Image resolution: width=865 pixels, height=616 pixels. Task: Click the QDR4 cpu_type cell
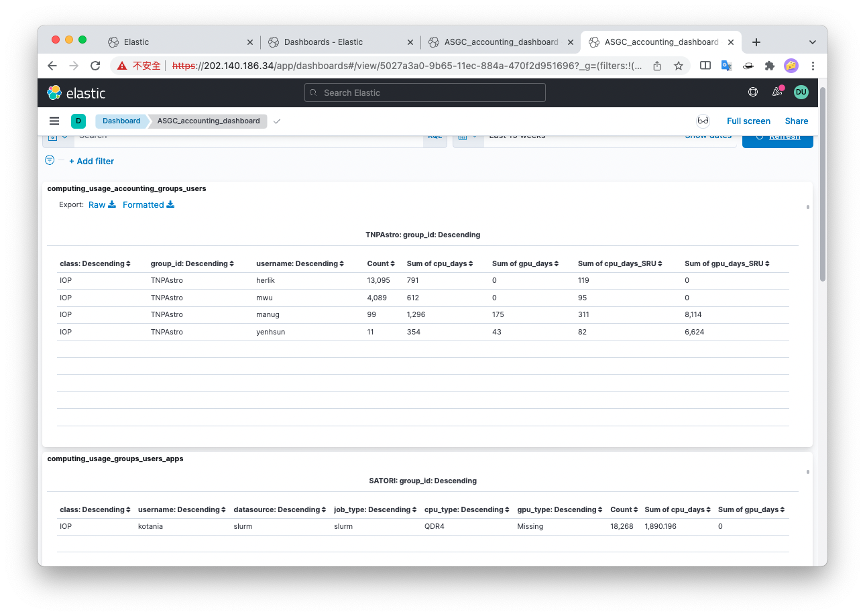(435, 526)
